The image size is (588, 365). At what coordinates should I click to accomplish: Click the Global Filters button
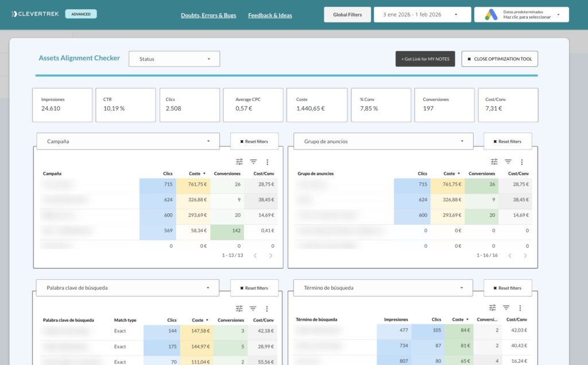pyautogui.click(x=347, y=14)
